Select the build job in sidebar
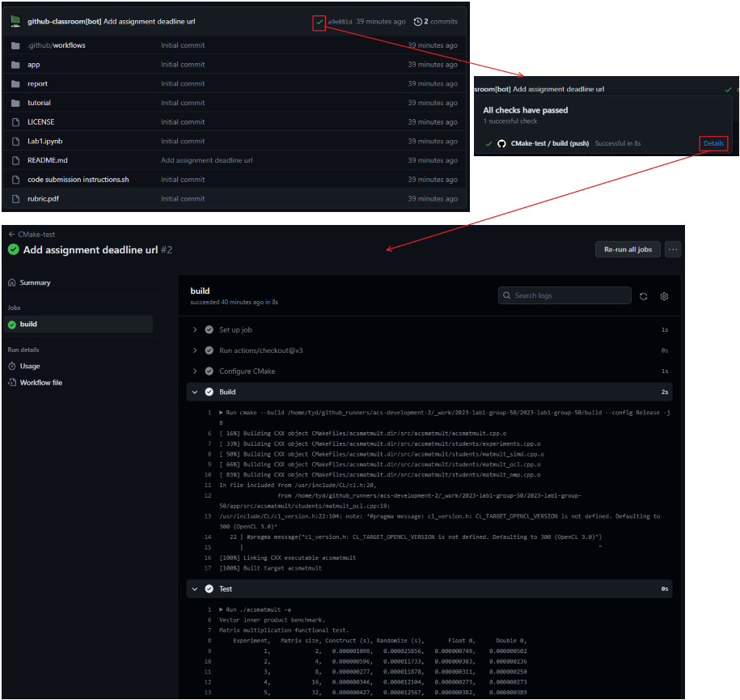The image size is (740, 700). [x=78, y=324]
